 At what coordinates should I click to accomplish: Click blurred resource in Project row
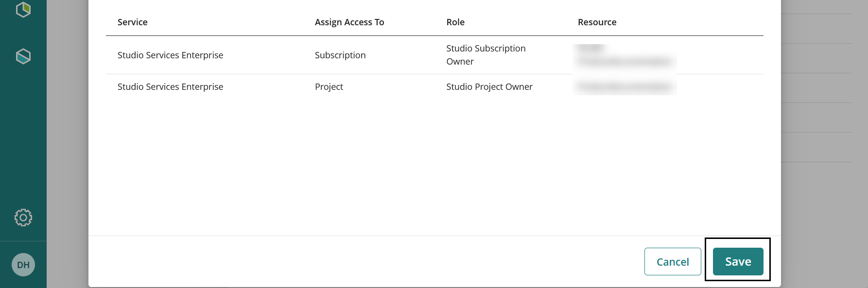tap(624, 87)
